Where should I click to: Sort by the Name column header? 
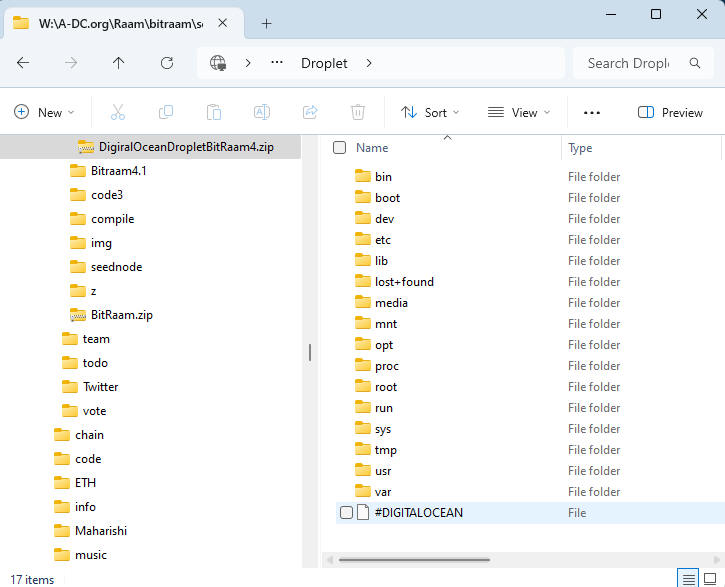372,148
